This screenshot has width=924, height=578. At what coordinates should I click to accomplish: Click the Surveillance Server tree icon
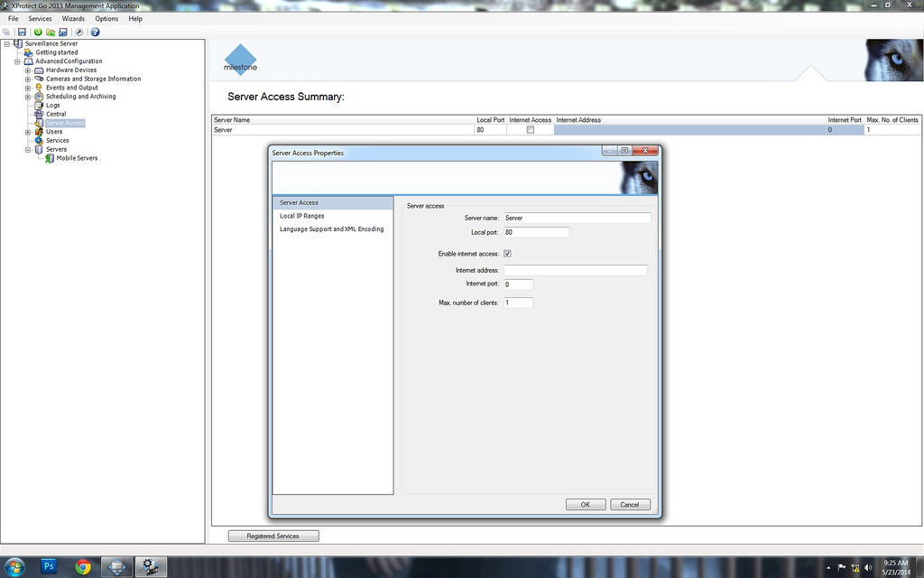click(x=18, y=43)
